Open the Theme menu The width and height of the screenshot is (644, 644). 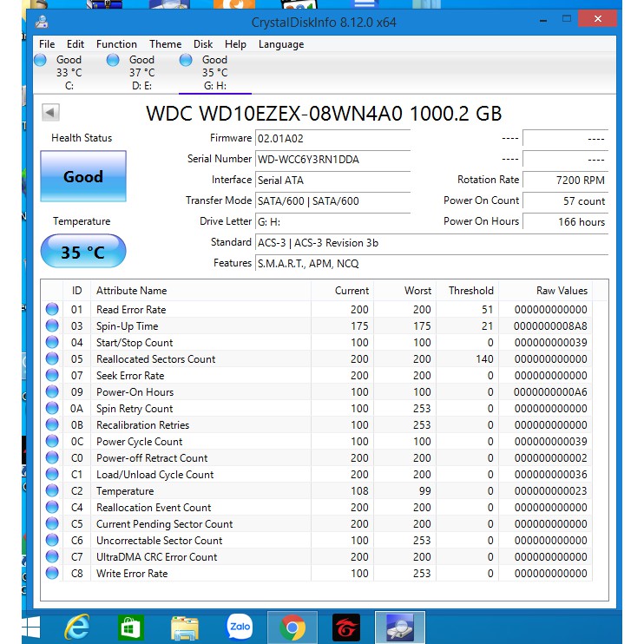(x=165, y=44)
